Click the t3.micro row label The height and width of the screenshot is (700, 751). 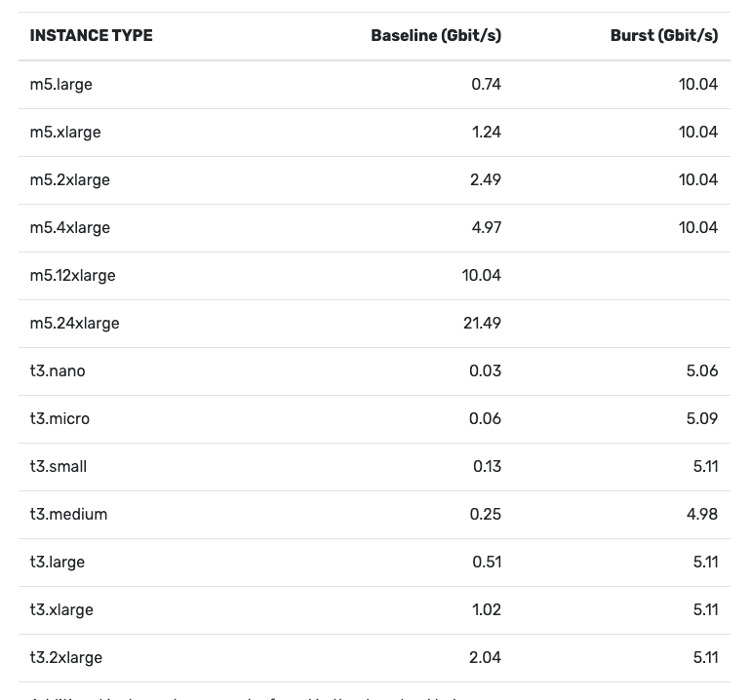point(59,419)
